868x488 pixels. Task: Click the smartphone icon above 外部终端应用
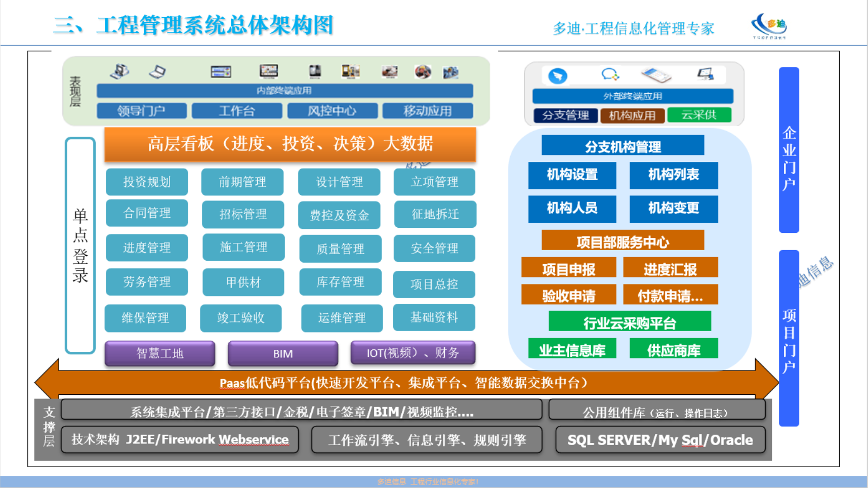click(656, 75)
